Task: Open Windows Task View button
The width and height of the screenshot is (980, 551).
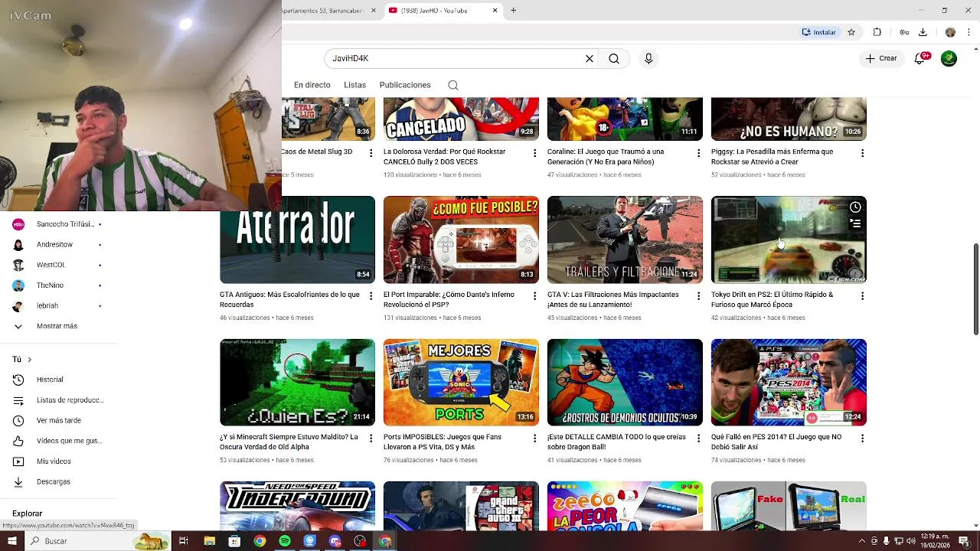Action: [184, 541]
